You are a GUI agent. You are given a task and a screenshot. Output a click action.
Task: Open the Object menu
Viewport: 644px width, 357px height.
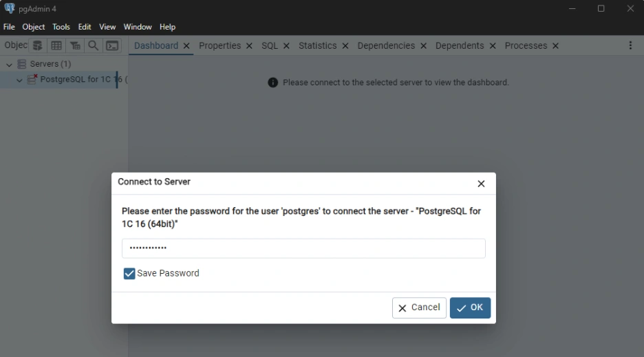pyautogui.click(x=33, y=27)
